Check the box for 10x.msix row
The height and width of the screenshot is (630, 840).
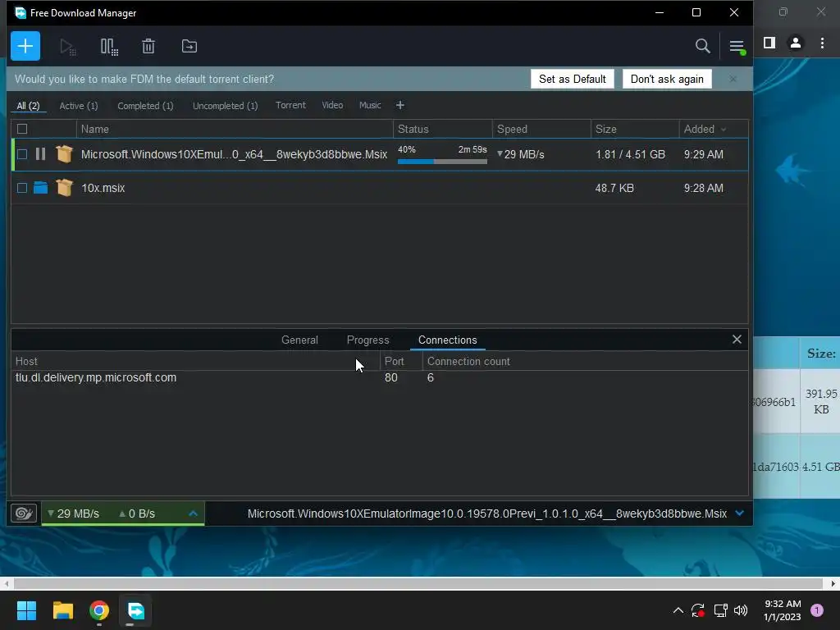click(22, 188)
